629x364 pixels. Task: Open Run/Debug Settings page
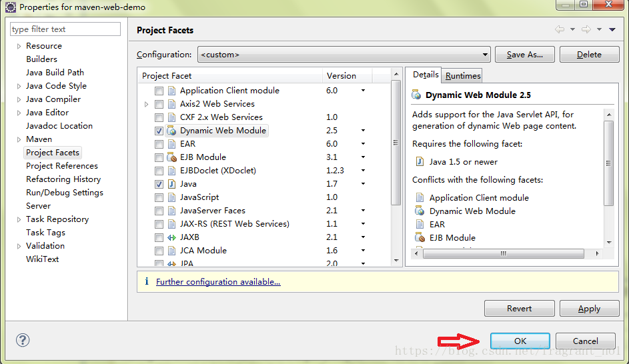click(65, 193)
